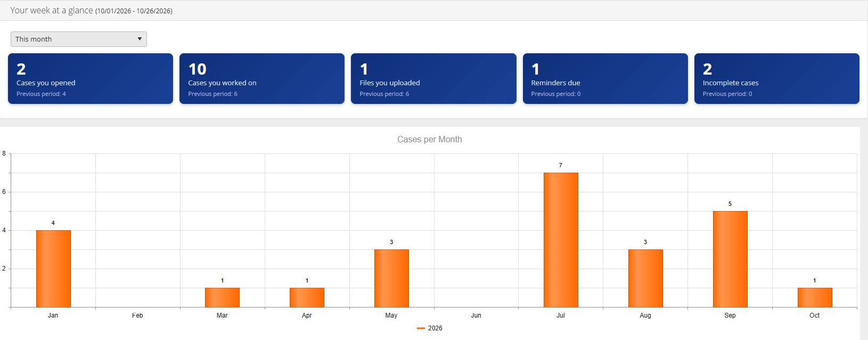Click the October bar in chart
Image resolution: width=868 pixels, height=340 pixels.
(815, 297)
